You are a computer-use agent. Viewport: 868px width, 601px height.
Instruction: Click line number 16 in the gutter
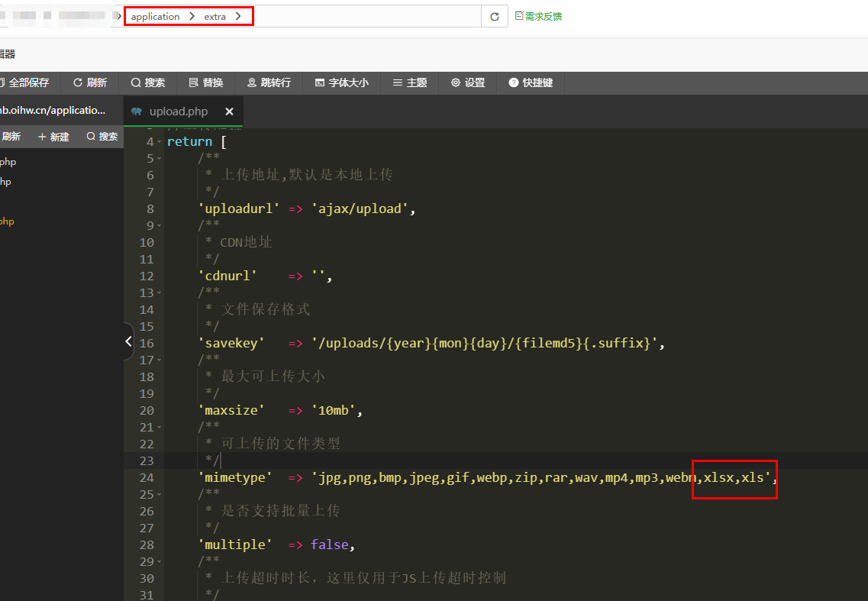pos(147,344)
